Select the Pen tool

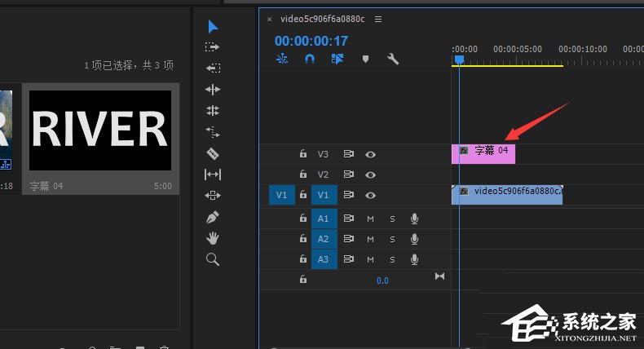[213, 217]
